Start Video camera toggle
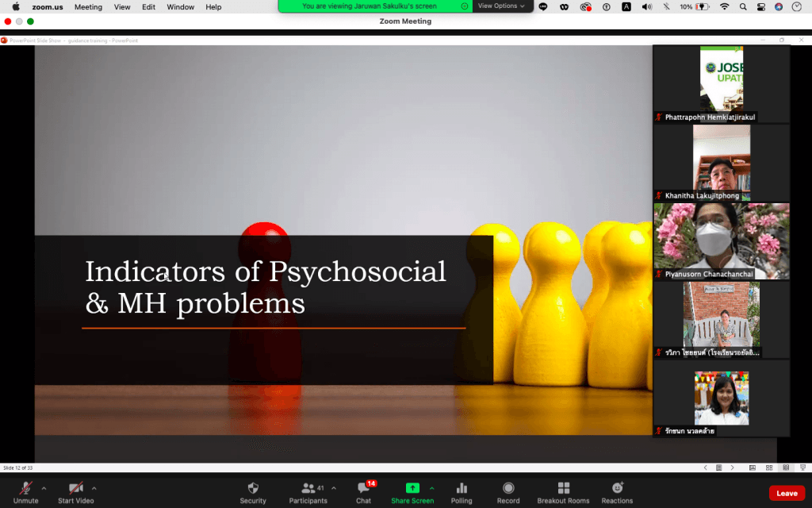 click(76, 488)
